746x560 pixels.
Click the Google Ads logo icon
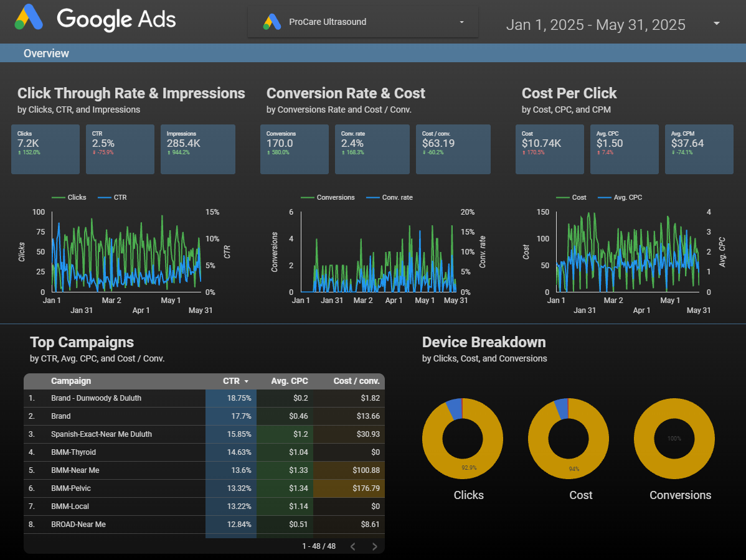(x=29, y=17)
